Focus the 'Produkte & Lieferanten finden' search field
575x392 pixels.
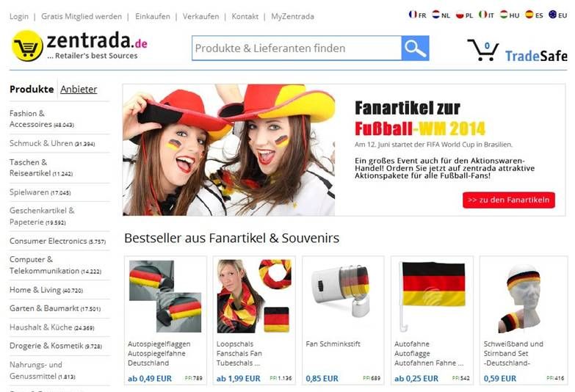pyautogui.click(x=297, y=48)
